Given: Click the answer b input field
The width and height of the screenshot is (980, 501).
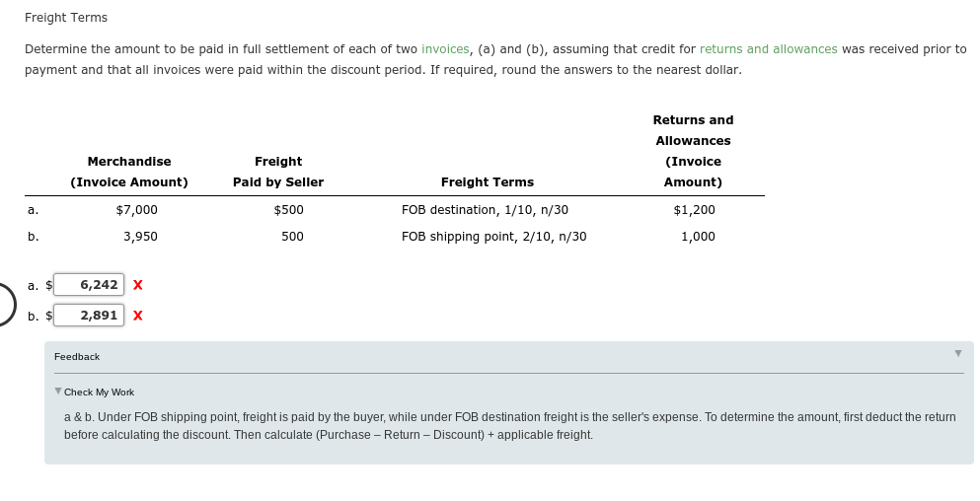Looking at the screenshot, I should (89, 316).
